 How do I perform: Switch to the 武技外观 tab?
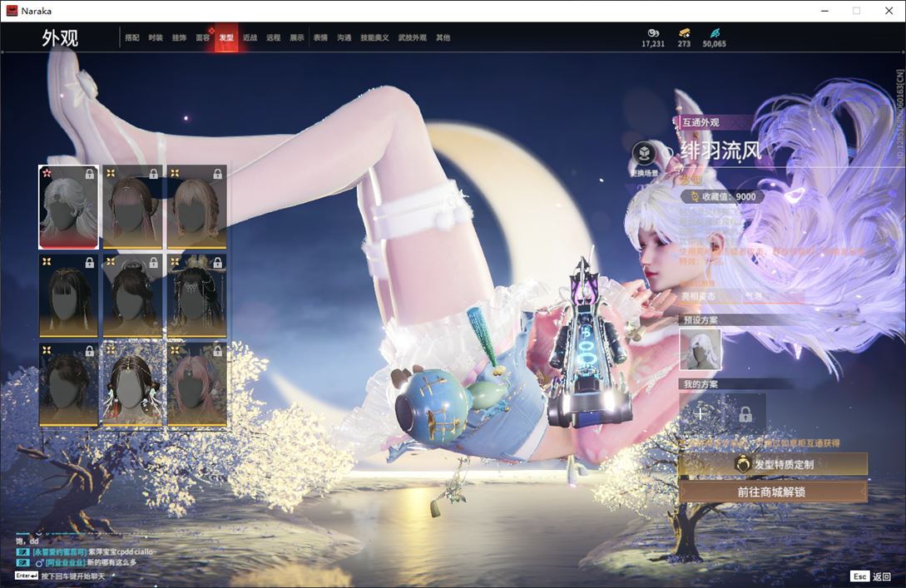click(412, 37)
